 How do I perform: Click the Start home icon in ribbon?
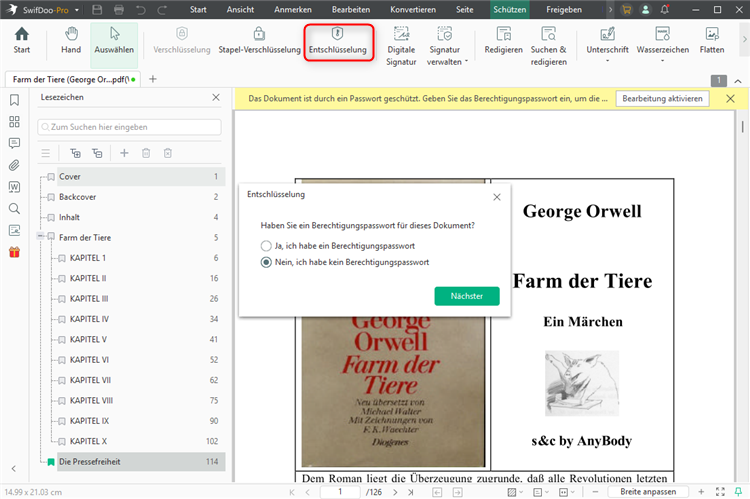coord(22,41)
